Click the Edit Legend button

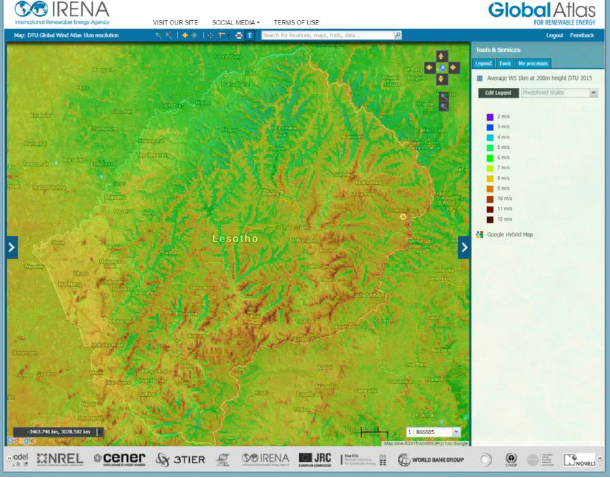[497, 92]
